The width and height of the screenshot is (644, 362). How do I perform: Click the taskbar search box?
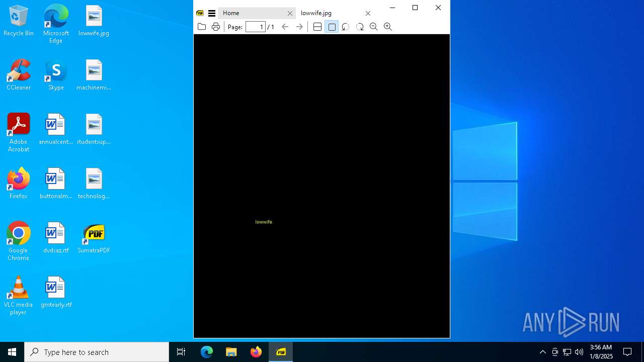97,352
